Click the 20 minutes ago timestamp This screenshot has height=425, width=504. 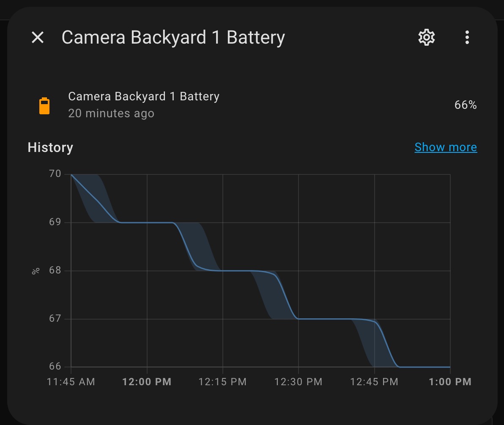[x=112, y=113]
